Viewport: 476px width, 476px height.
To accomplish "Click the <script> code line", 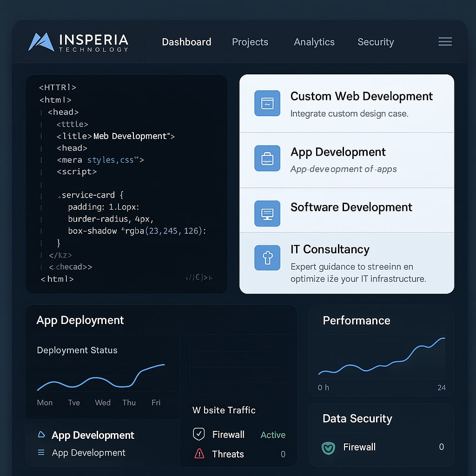I will pyautogui.click(x=77, y=172).
